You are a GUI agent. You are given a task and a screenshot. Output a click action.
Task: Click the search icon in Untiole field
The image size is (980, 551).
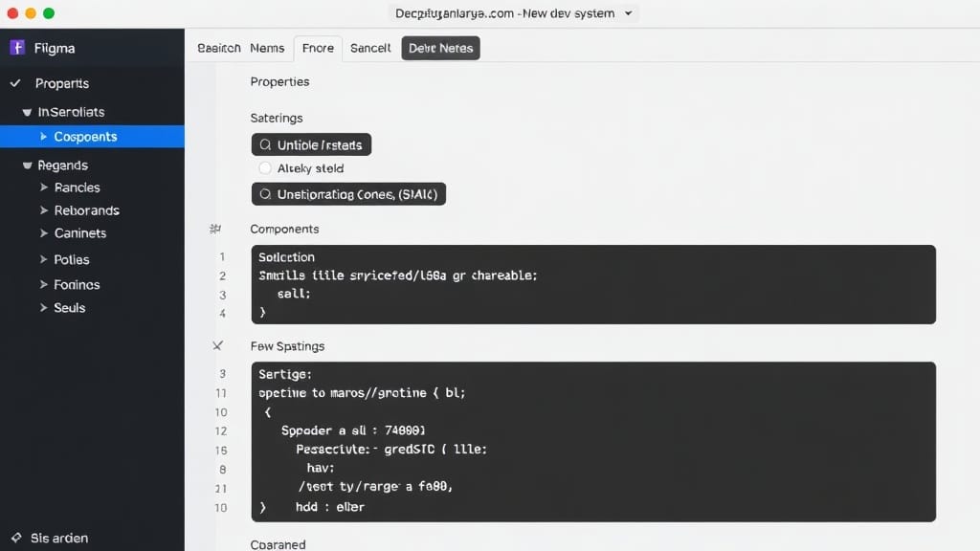[x=265, y=145]
